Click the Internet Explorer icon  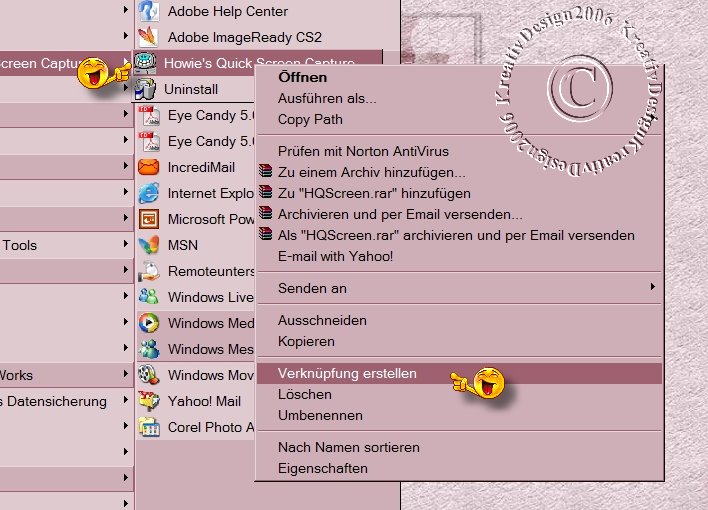149,193
